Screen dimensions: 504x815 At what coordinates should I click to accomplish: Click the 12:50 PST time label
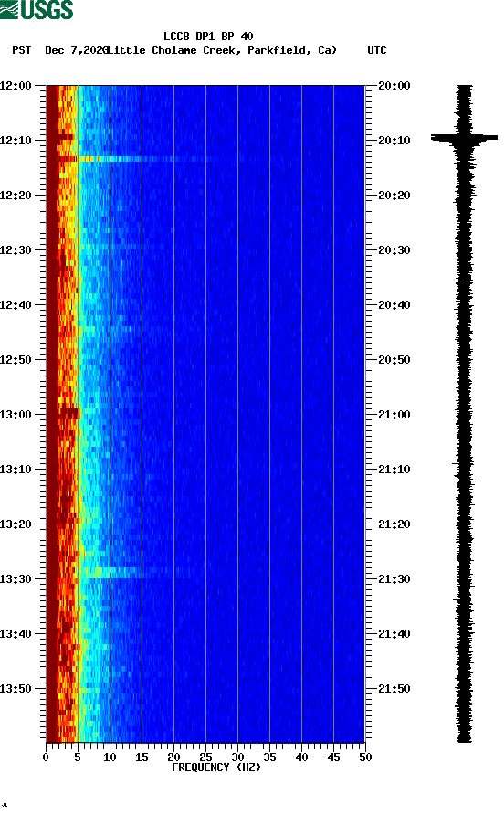[x=16, y=360]
